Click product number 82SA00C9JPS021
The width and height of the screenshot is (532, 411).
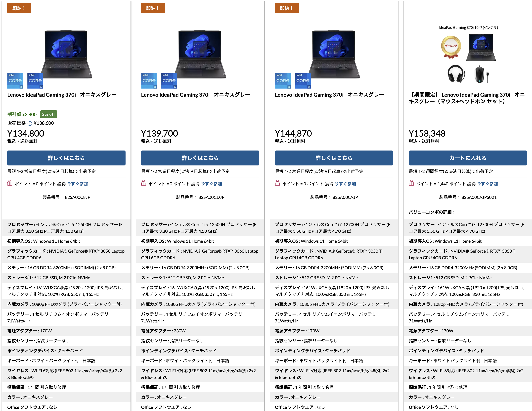479,197
